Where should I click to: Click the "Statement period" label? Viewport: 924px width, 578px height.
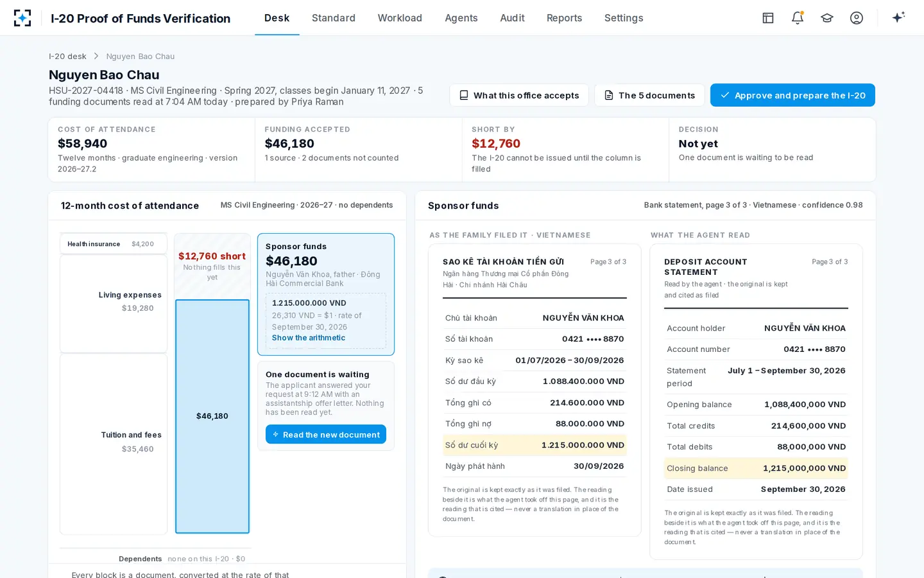[687, 377]
